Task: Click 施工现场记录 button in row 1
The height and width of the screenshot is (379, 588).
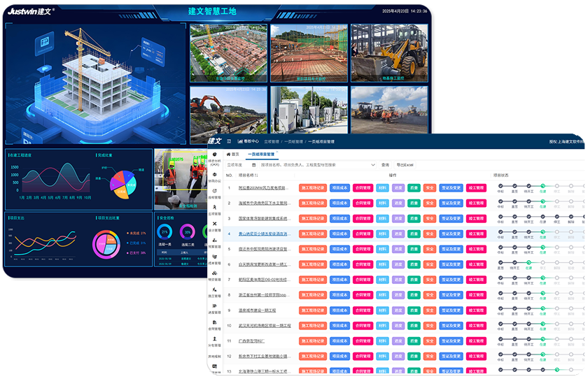Action: pos(312,188)
